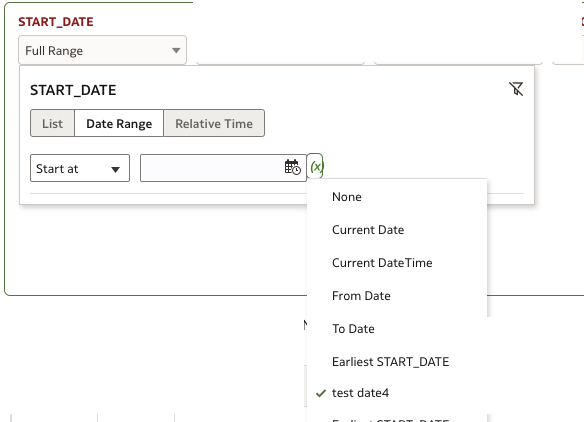Open the Start at dropdown
The width and height of the screenshot is (584, 422).
tap(80, 168)
